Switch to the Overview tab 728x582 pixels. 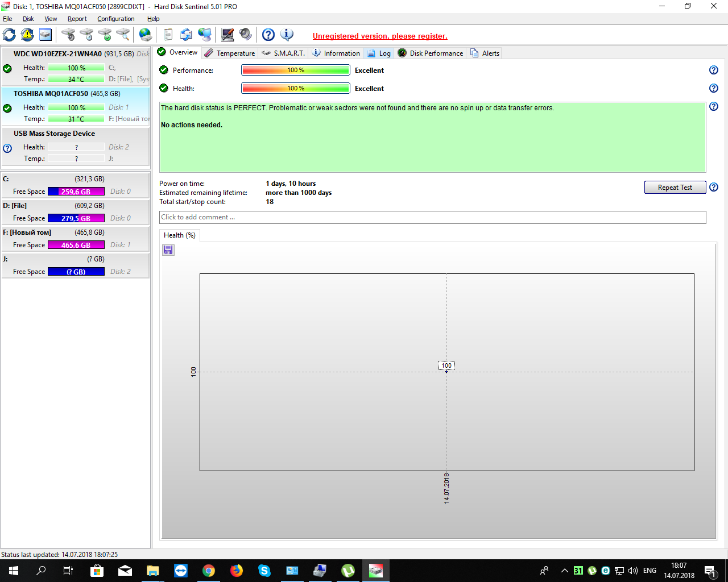pos(177,52)
